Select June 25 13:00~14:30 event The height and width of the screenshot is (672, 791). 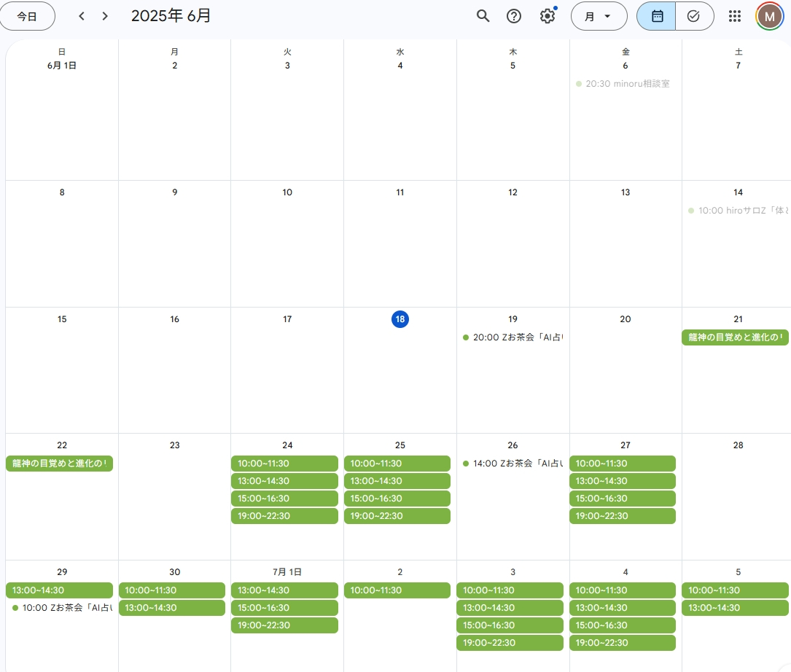pos(397,481)
